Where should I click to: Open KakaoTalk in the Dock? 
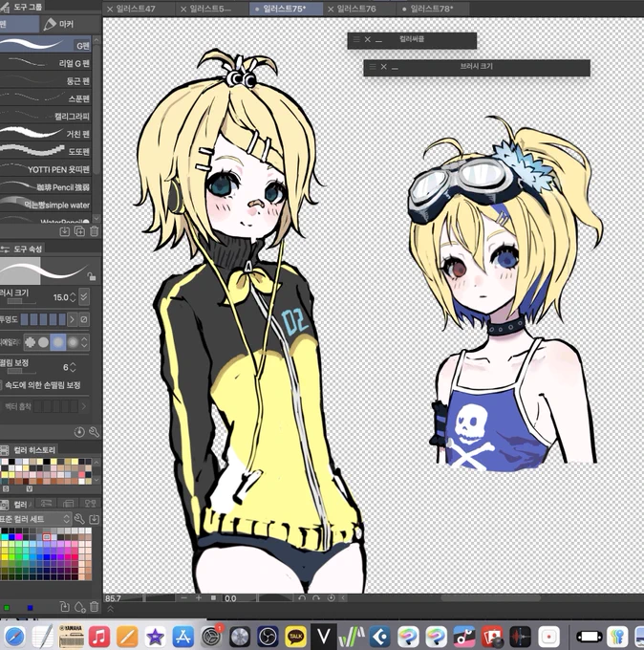point(295,637)
